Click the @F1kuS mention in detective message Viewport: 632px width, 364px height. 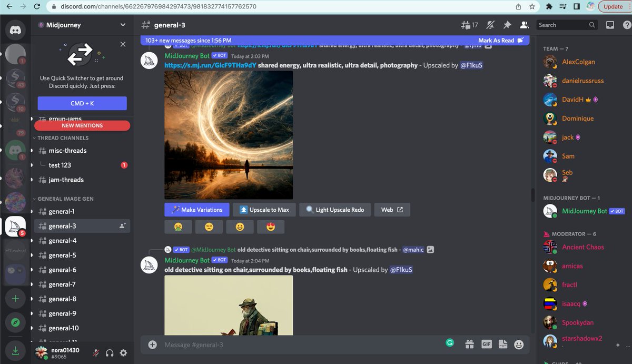401,270
